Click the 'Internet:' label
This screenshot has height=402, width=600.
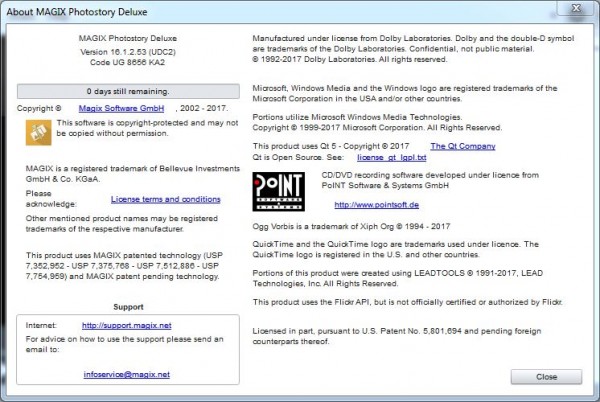click(41, 326)
